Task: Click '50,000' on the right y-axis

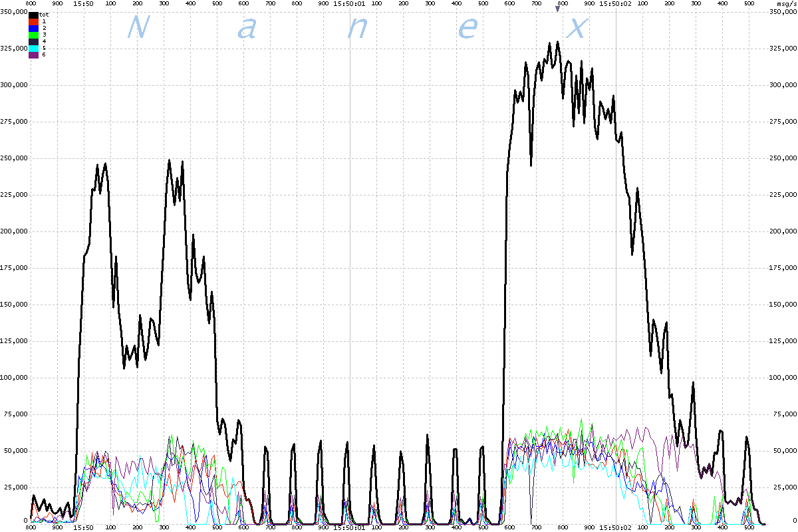Action: (785, 451)
